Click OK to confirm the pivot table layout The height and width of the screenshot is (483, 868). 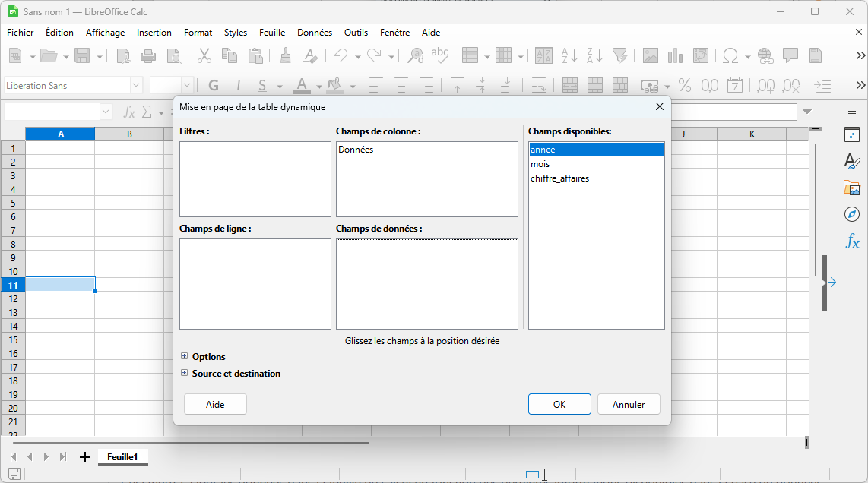pyautogui.click(x=559, y=404)
